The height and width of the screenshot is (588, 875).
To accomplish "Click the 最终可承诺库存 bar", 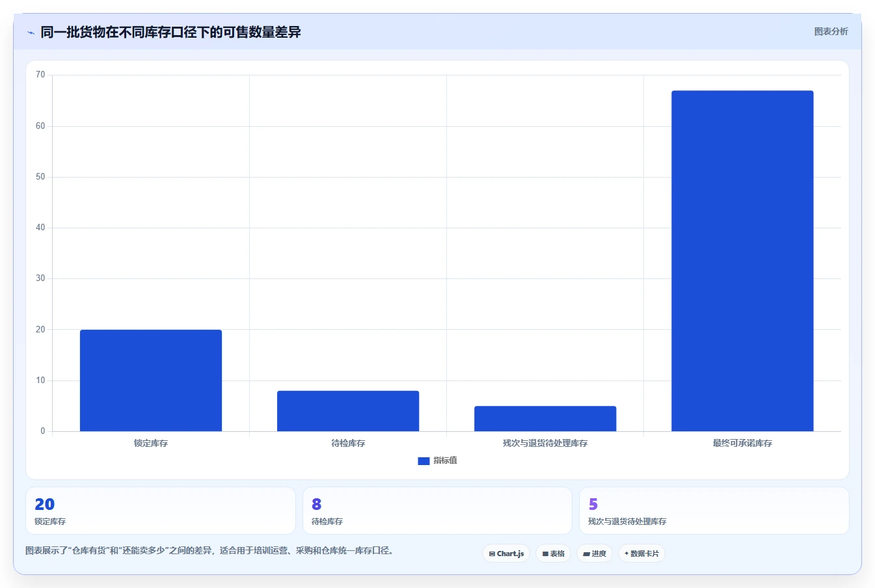I will pos(742,261).
